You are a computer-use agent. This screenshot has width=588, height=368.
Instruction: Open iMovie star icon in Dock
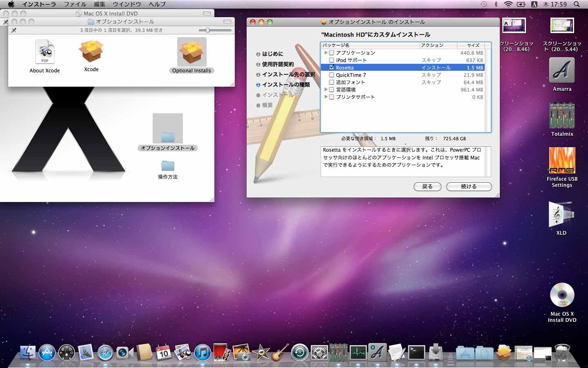[x=261, y=352]
